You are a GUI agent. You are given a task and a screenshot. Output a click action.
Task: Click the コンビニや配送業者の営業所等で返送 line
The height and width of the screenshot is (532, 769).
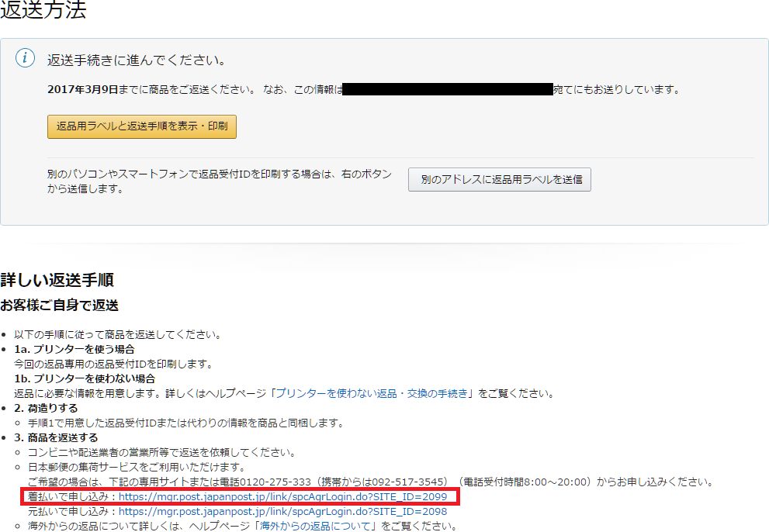tap(162, 452)
